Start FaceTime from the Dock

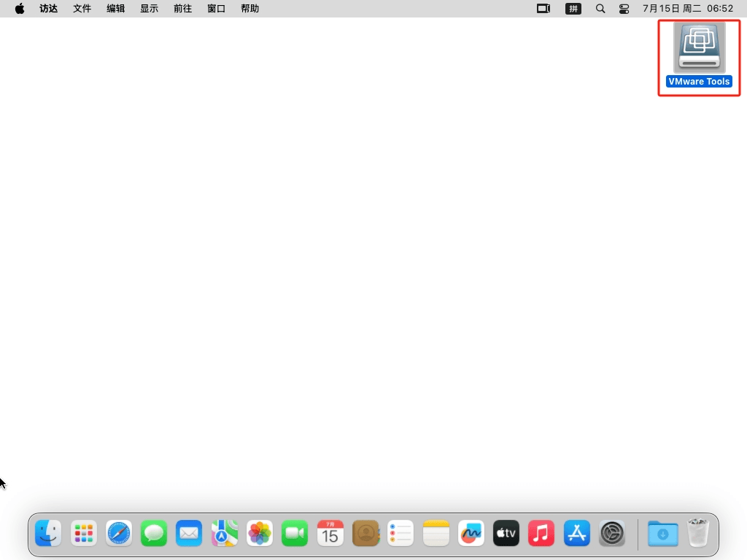coord(295,534)
